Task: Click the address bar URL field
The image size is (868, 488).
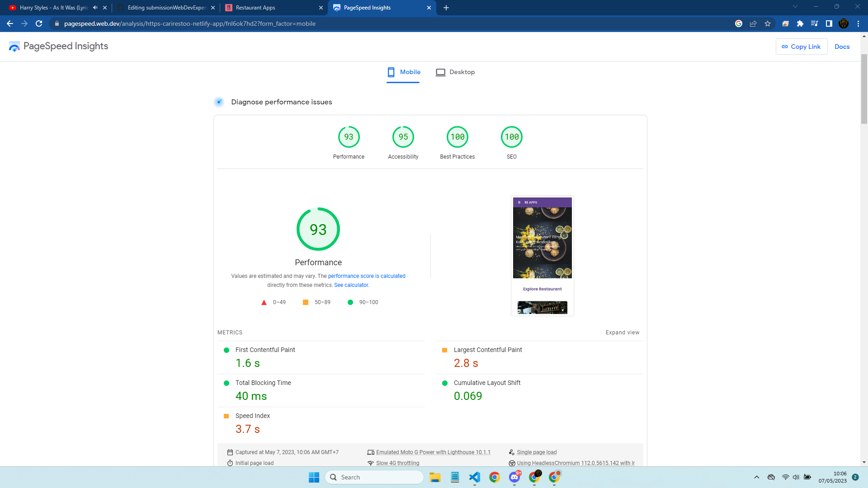Action: (x=190, y=23)
